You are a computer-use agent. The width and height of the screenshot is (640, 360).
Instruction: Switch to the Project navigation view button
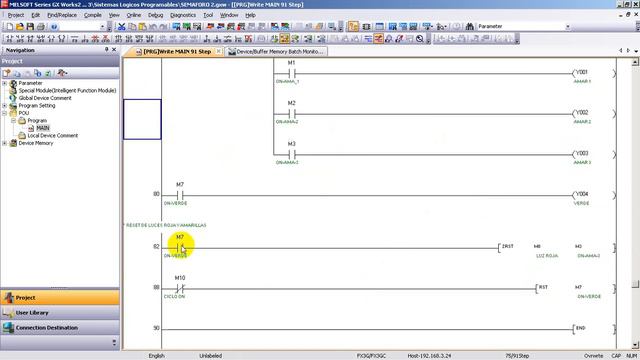coord(60,298)
